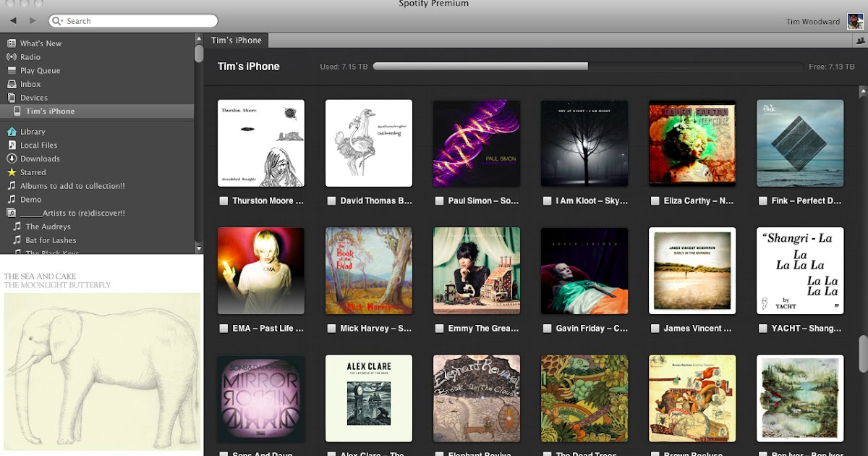
Task: Select the Tim's iPhone phone icon
Action: [17, 111]
